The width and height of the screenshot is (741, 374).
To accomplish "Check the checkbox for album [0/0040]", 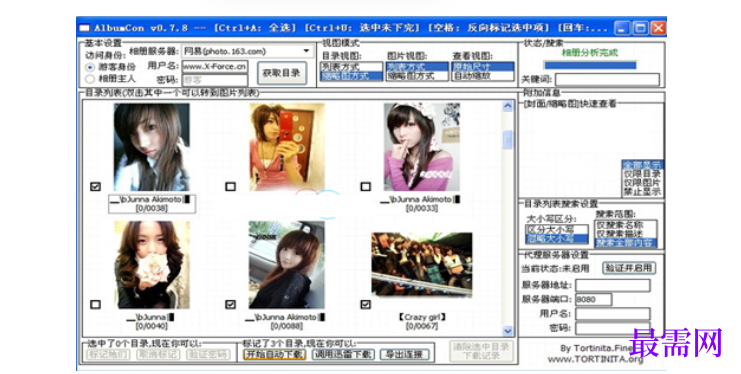I will 95,304.
